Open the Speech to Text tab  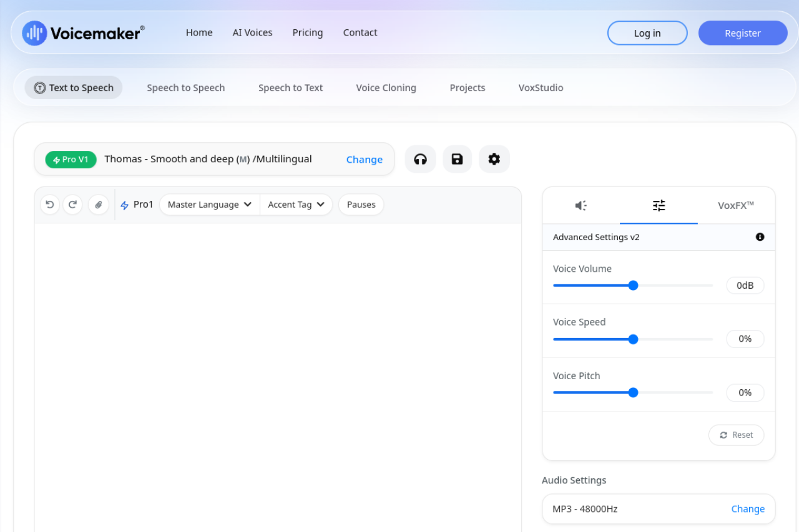(x=291, y=88)
